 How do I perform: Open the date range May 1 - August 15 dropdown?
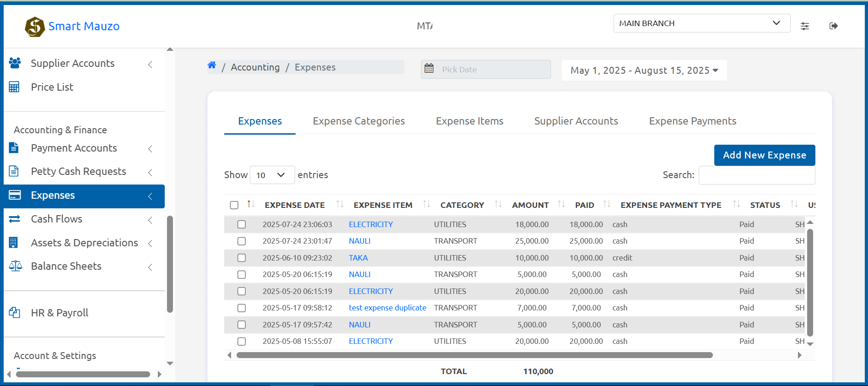pyautogui.click(x=644, y=71)
